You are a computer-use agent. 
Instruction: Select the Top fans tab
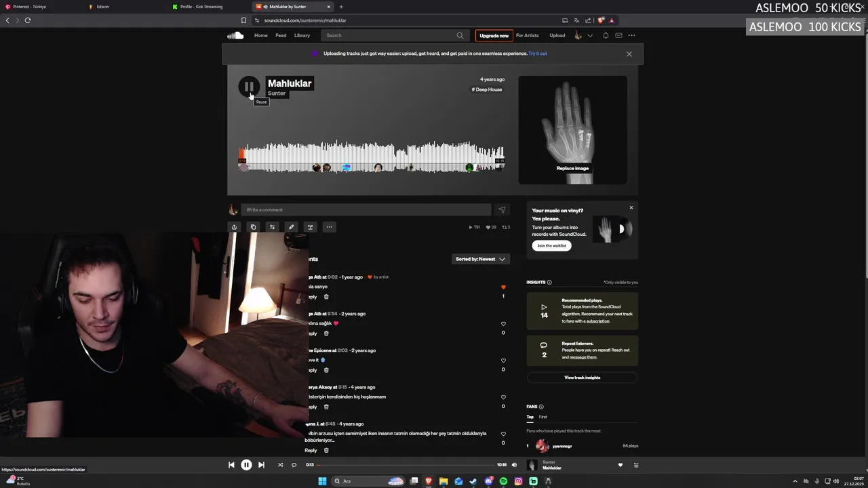point(530,417)
